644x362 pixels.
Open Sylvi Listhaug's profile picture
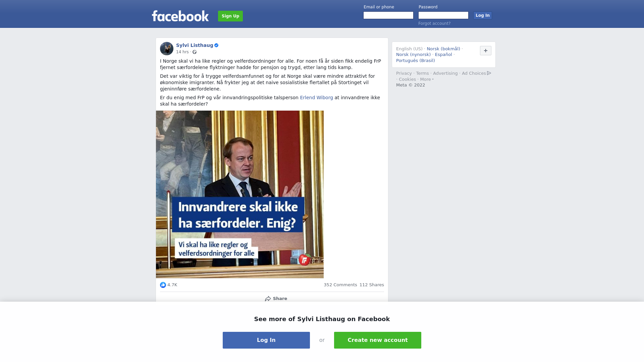pyautogui.click(x=167, y=49)
